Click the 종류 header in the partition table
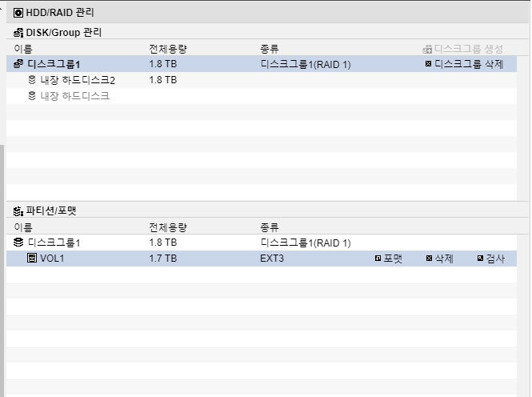 tap(270, 227)
